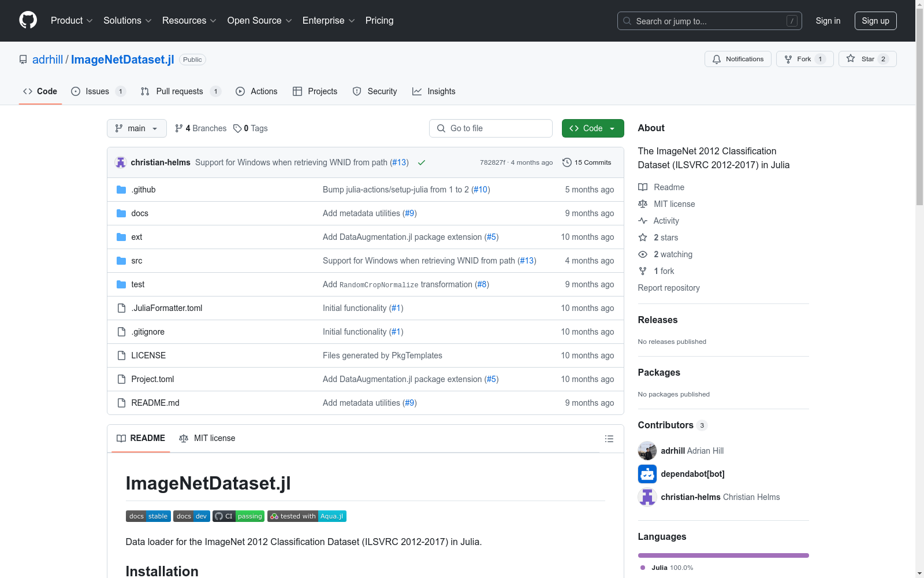
Task: Click the Go to file search field
Action: [491, 128]
